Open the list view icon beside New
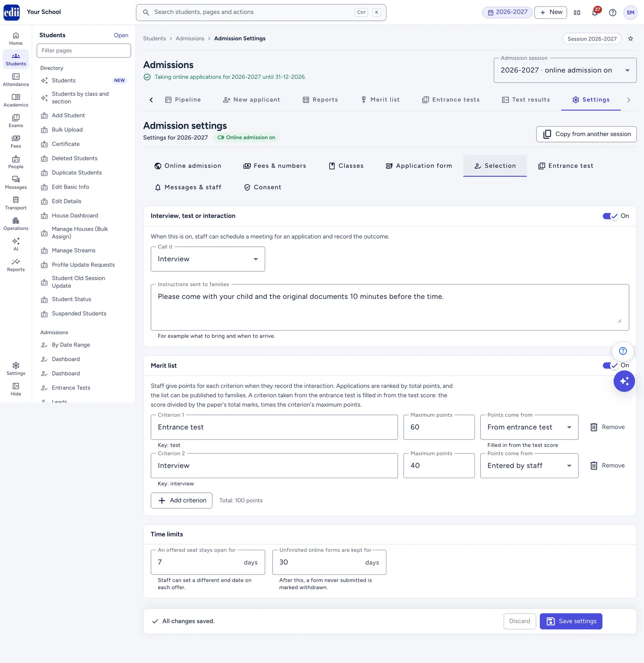The height and width of the screenshot is (663, 644). tap(577, 12)
